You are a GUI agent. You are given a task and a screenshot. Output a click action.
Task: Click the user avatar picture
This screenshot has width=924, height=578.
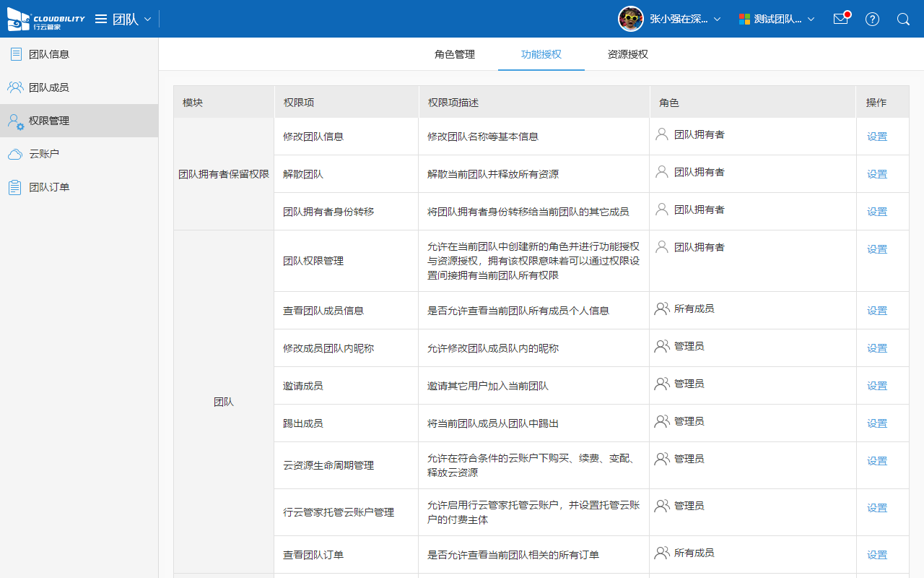click(631, 20)
